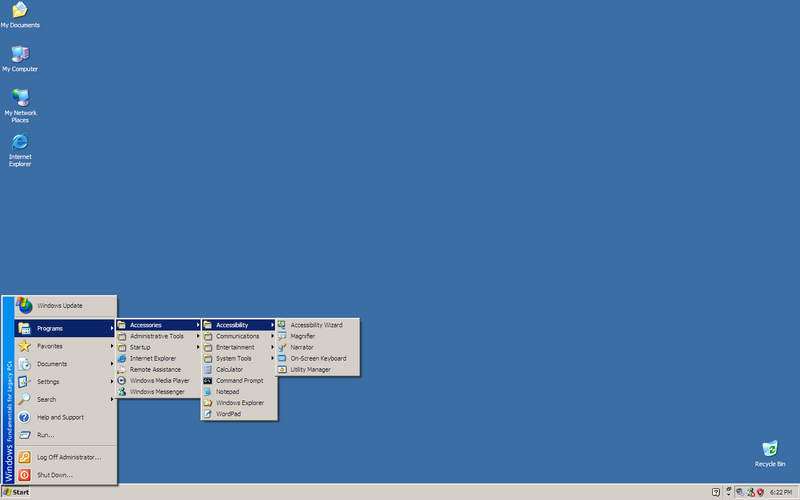Launch Utility Manager from Accessibility menu

(x=317, y=370)
